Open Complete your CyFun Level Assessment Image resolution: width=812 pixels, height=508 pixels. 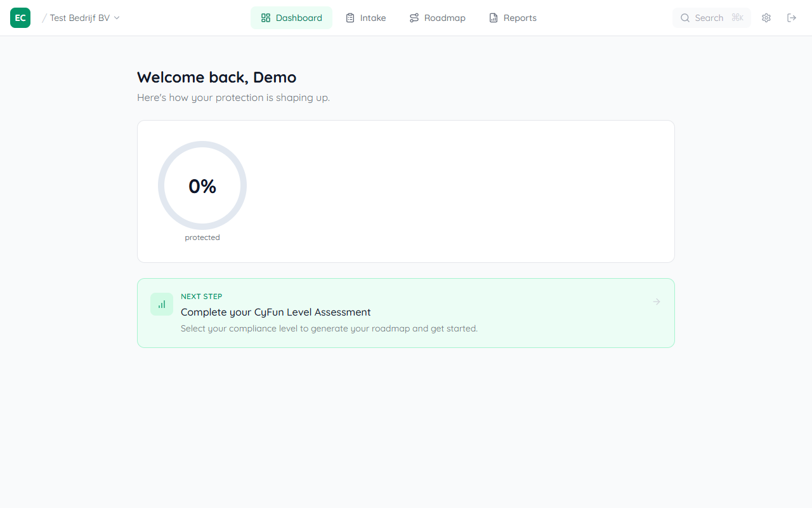coord(275,312)
